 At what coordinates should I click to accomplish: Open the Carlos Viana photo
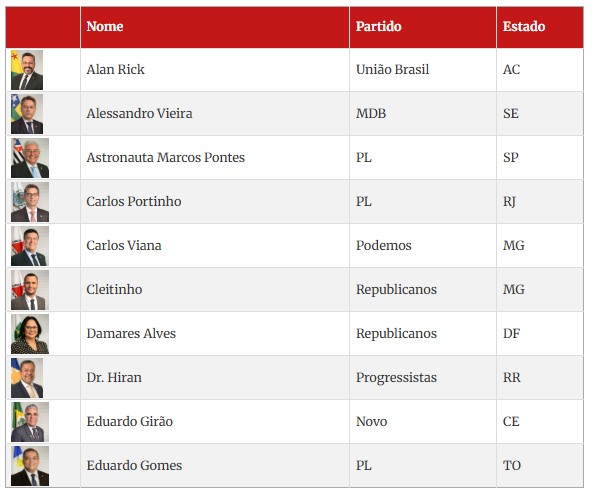click(x=30, y=246)
